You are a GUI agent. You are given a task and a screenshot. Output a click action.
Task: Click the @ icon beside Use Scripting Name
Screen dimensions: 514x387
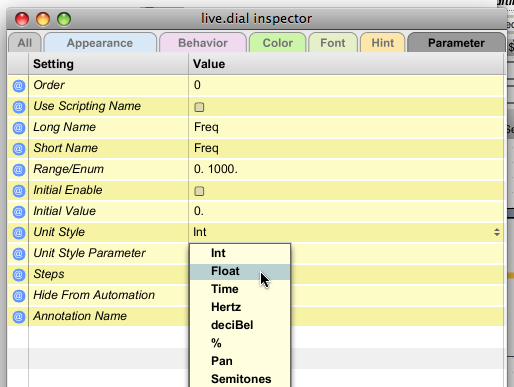coord(19,107)
